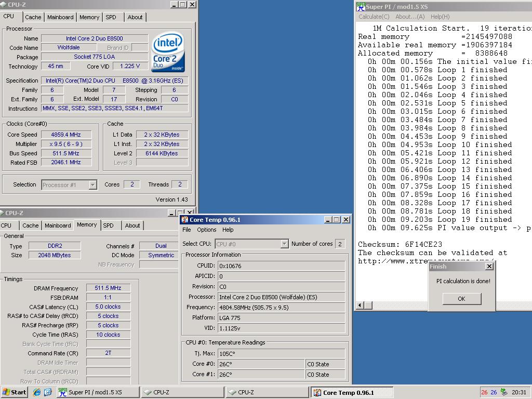Open Mainboard tab in upper CPU-Z window
532x399 pixels.
(60, 17)
